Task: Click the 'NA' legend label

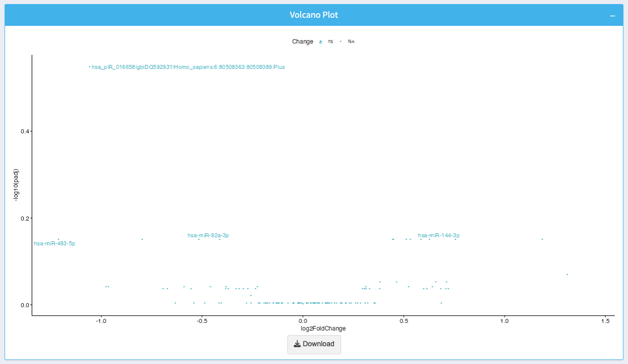Action: point(351,42)
